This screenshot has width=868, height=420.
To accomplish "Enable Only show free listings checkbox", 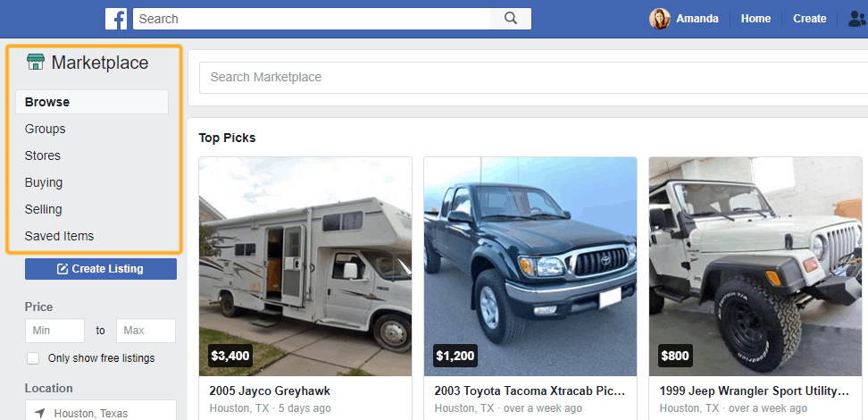I will 33,358.
